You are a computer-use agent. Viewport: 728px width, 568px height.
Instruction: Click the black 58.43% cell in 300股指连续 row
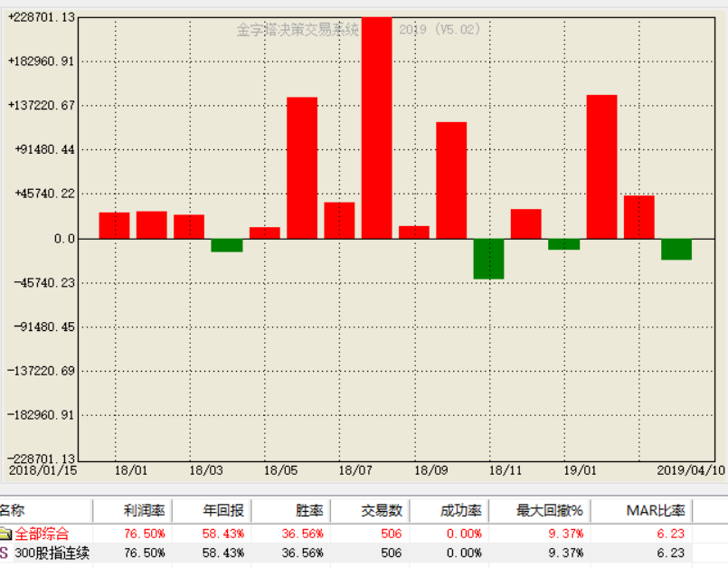(x=223, y=553)
